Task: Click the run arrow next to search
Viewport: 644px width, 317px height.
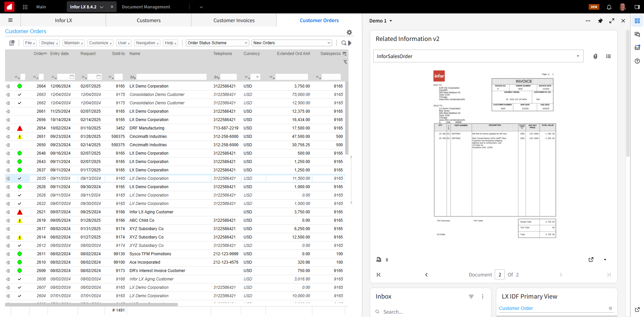Action: click(x=350, y=43)
